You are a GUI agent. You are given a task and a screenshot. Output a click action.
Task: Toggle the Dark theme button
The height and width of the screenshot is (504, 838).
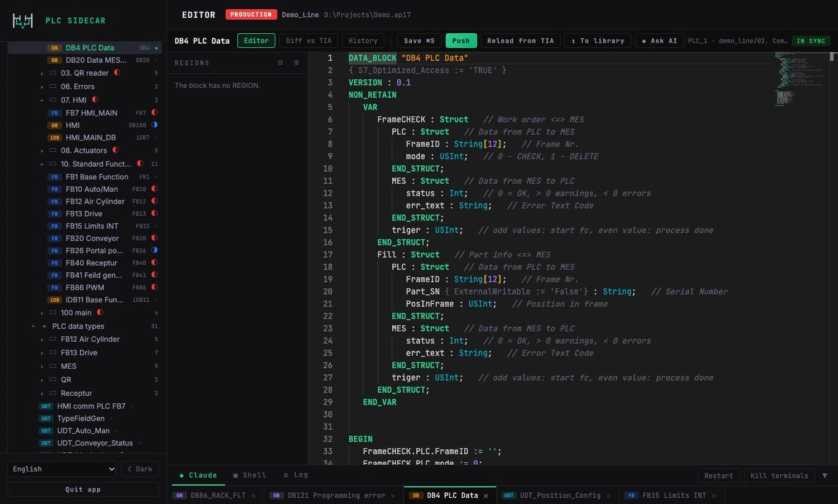click(140, 469)
